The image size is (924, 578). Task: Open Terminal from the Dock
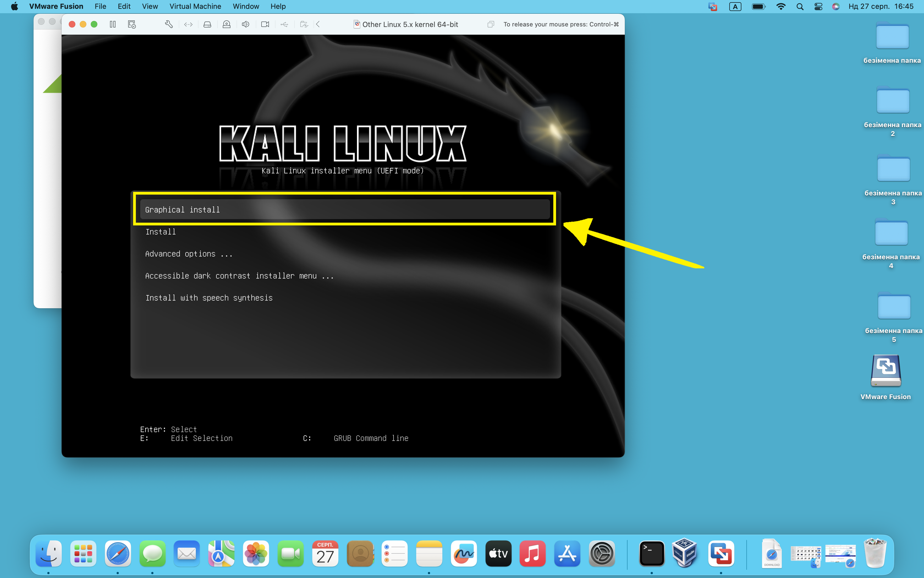coord(652,554)
